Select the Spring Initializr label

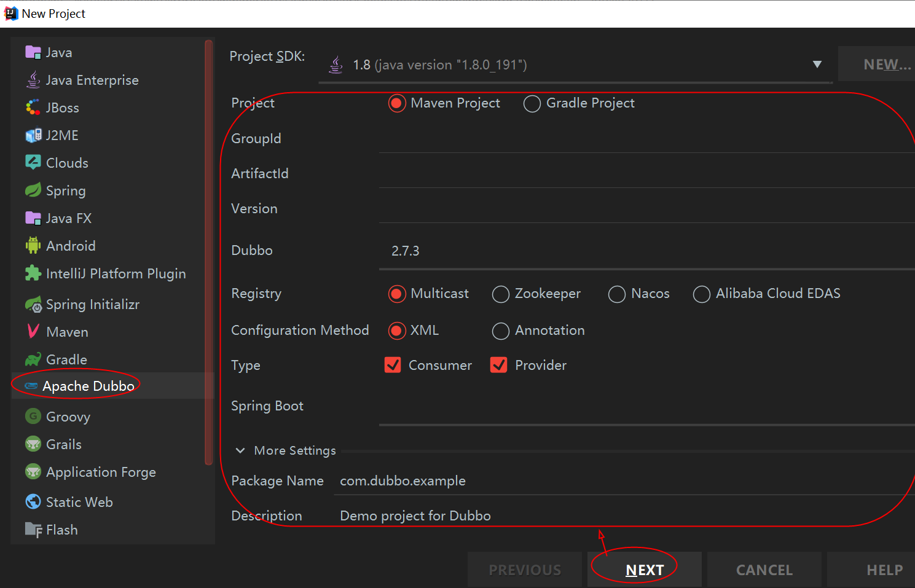93,305
